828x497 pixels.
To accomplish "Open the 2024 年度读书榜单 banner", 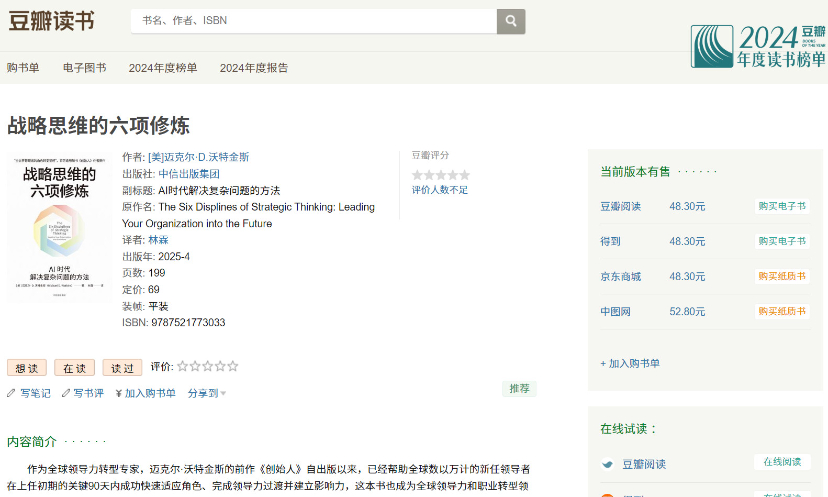I will pos(758,46).
